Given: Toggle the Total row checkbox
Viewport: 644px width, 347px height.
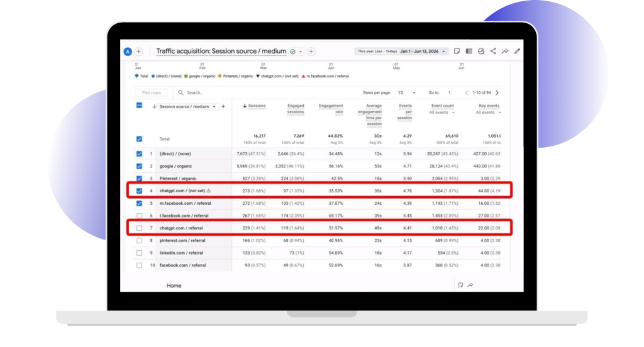Looking at the screenshot, I should tap(139, 139).
